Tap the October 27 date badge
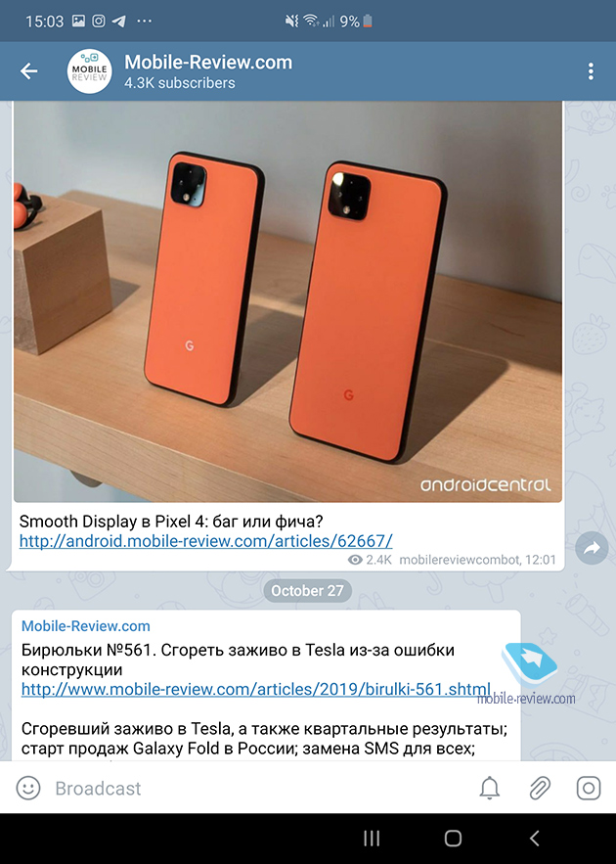Image resolution: width=616 pixels, height=864 pixels. point(307,591)
